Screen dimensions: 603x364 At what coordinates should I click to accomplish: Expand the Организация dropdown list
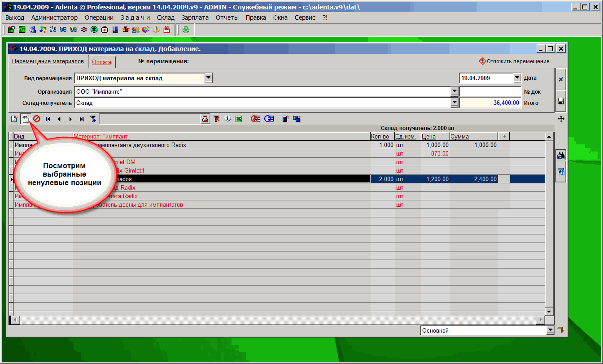[454, 91]
